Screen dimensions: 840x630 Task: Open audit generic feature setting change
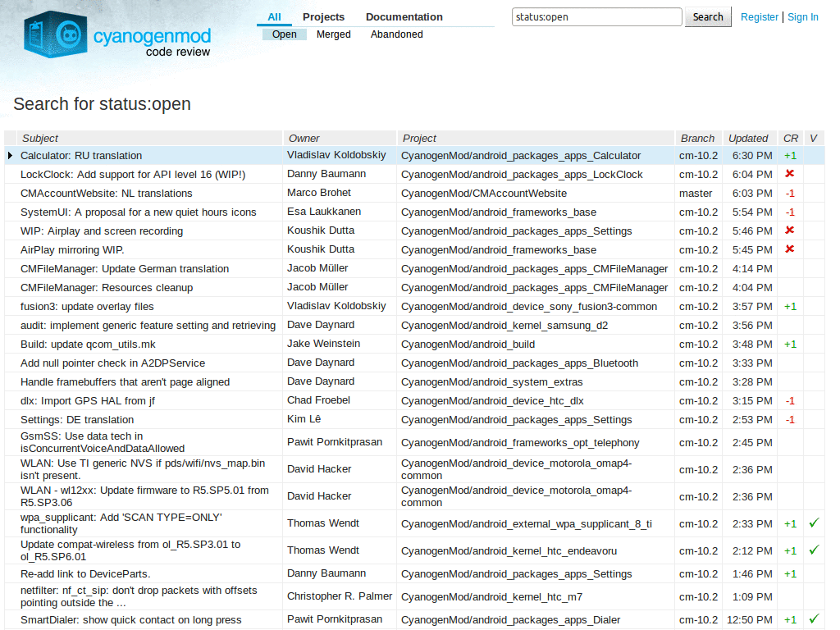(148, 325)
